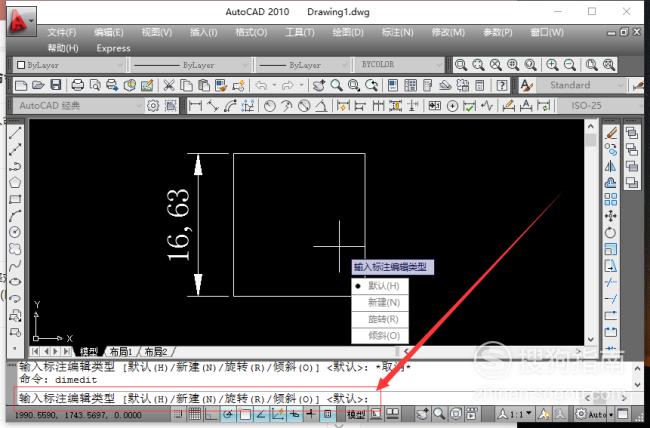Select the Arc Length dimension tool
This screenshot has height=428, width=650.
230,106
